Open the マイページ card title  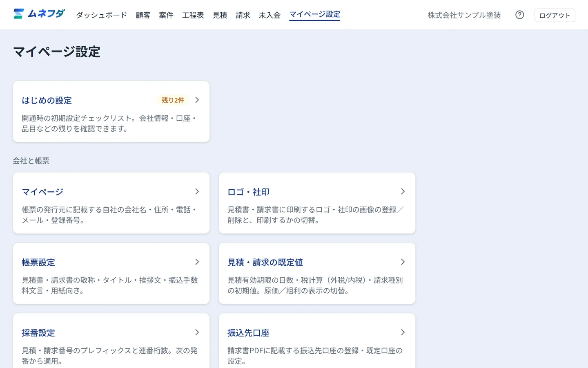(42, 192)
